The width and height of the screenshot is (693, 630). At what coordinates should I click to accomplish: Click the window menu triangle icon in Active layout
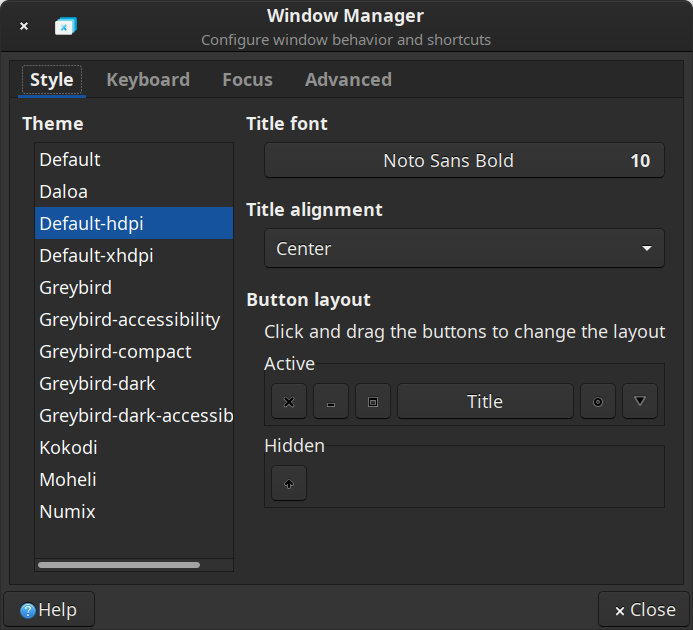[x=640, y=402]
